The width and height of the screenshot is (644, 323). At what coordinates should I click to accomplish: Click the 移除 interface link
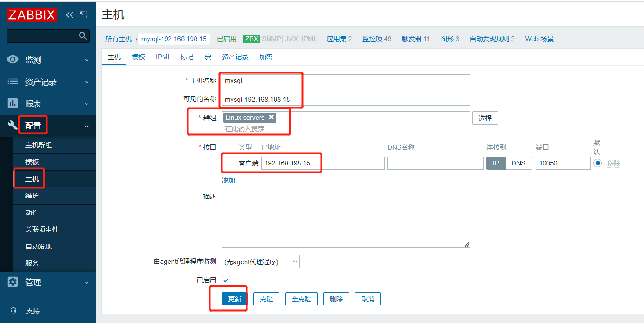pyautogui.click(x=614, y=163)
